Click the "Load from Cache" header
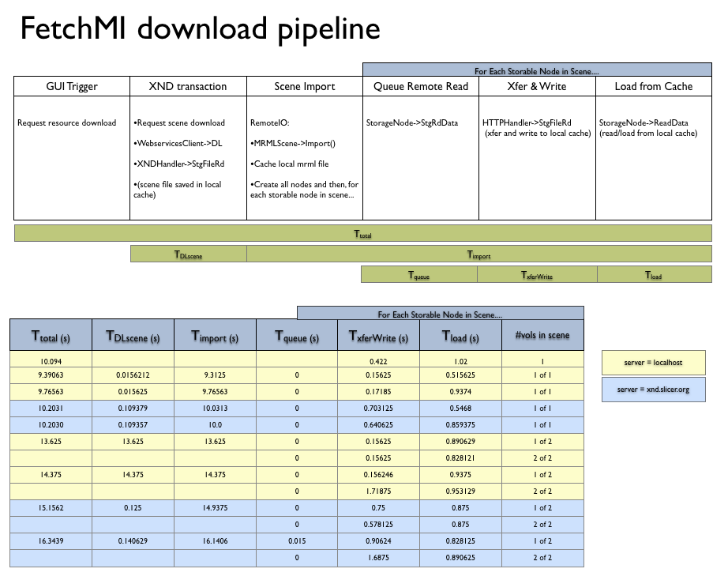This screenshot has width=728, height=580. [x=653, y=86]
